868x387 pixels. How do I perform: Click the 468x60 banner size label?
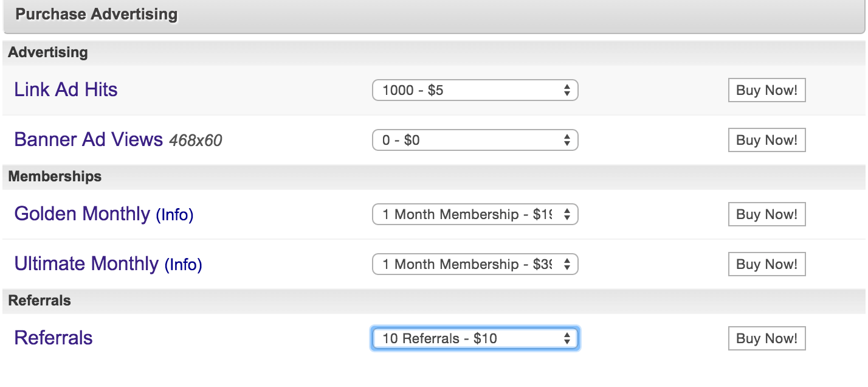[196, 141]
